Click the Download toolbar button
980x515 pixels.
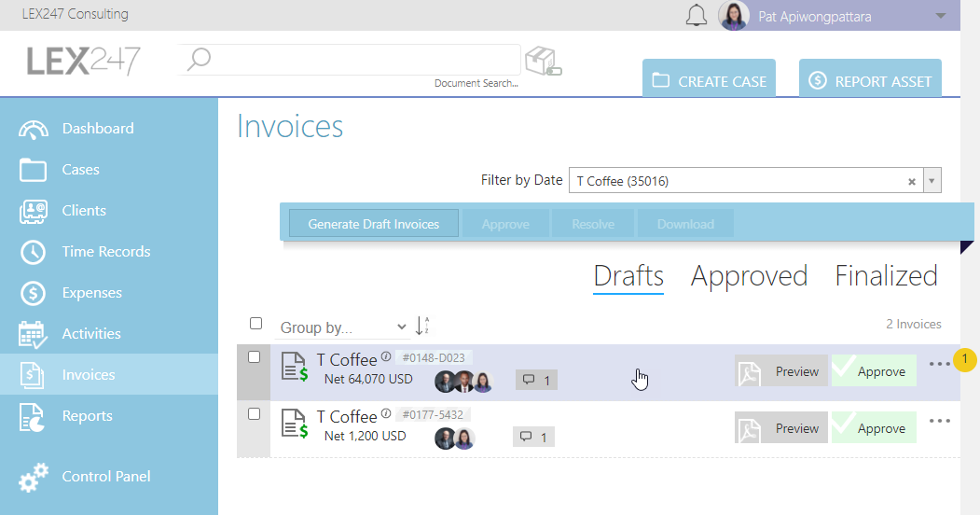tap(685, 224)
